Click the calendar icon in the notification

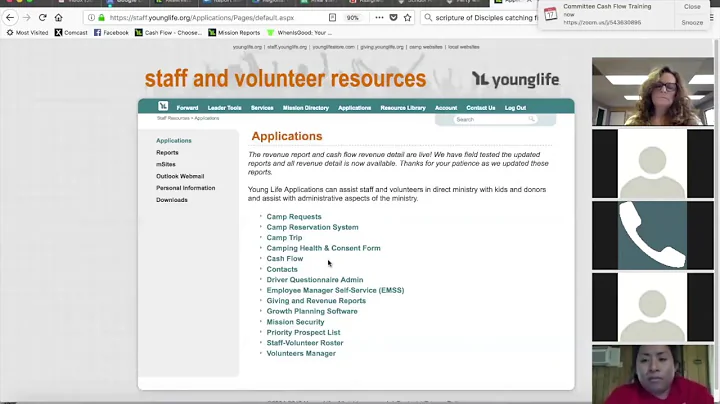pos(551,15)
